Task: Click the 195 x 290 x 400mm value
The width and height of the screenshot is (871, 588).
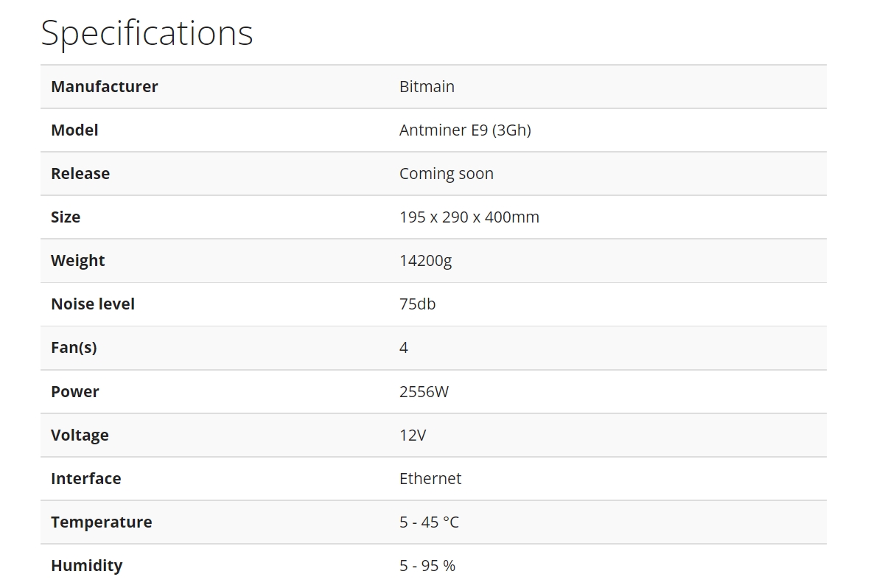Action: pyautogui.click(x=469, y=217)
